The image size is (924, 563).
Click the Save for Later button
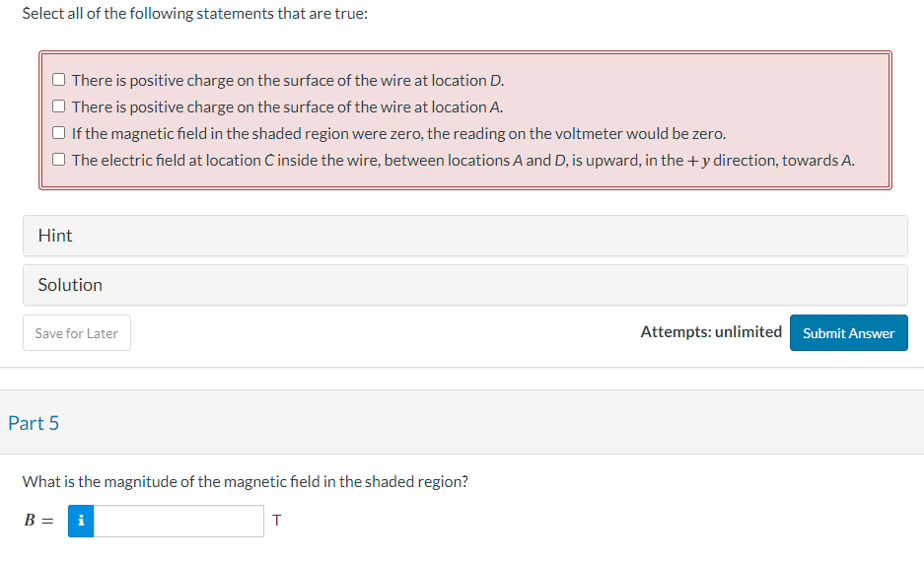point(77,333)
